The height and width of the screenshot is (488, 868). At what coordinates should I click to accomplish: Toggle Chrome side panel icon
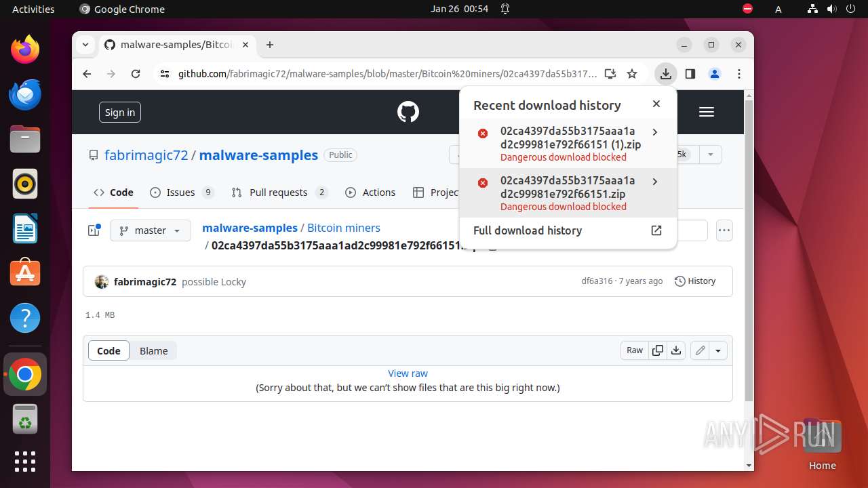[x=690, y=74]
